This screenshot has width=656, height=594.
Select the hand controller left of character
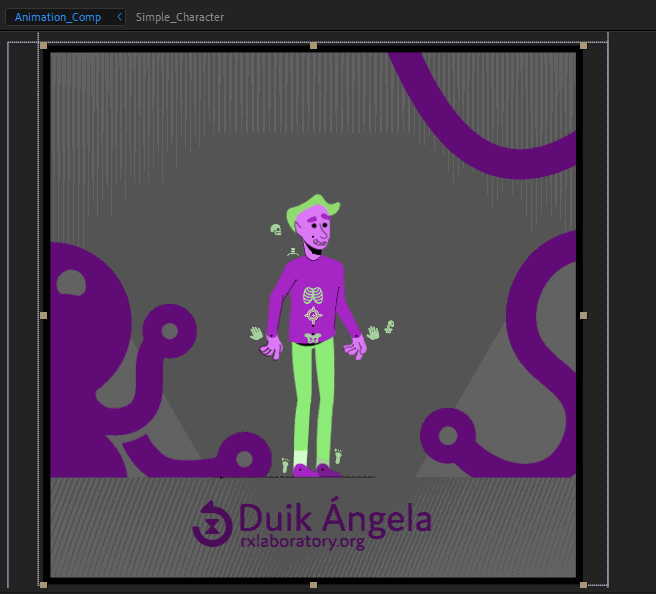click(x=256, y=333)
